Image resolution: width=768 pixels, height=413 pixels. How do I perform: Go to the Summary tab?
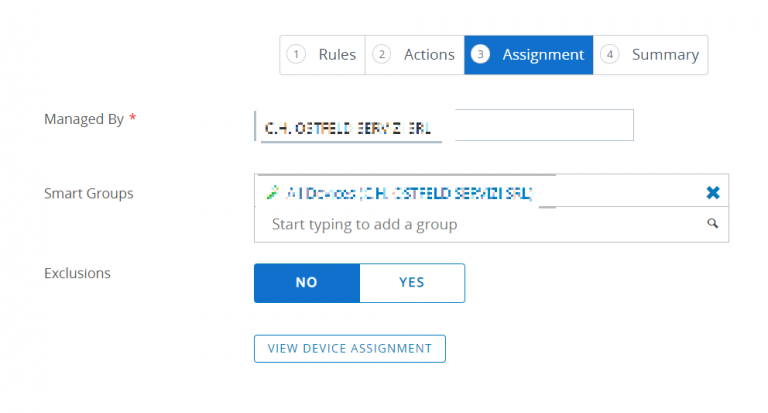point(650,55)
